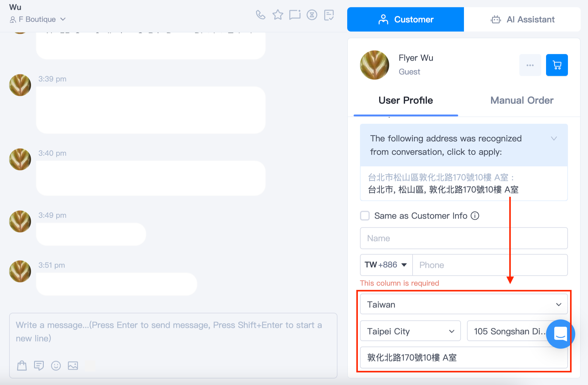Switch to the AI Assistant tab
Screen dimensions: 588x385
tap(522, 19)
